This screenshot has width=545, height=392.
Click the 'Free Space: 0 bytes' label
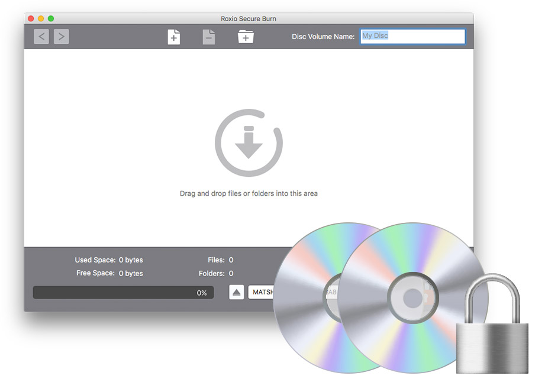(x=109, y=273)
